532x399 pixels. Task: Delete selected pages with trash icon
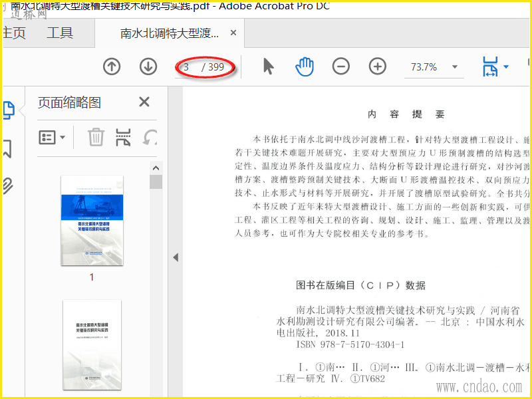[x=96, y=137]
